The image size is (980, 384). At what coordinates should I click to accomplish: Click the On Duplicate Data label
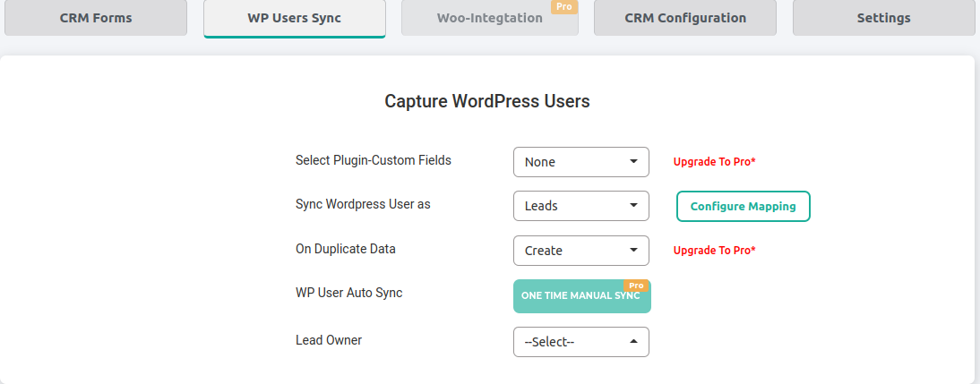coord(346,249)
